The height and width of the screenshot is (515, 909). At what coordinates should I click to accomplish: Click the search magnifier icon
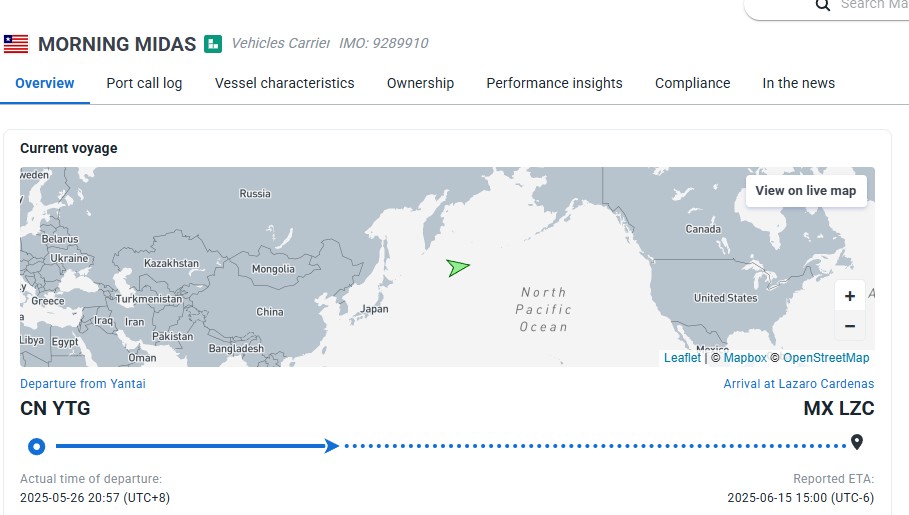823,5
